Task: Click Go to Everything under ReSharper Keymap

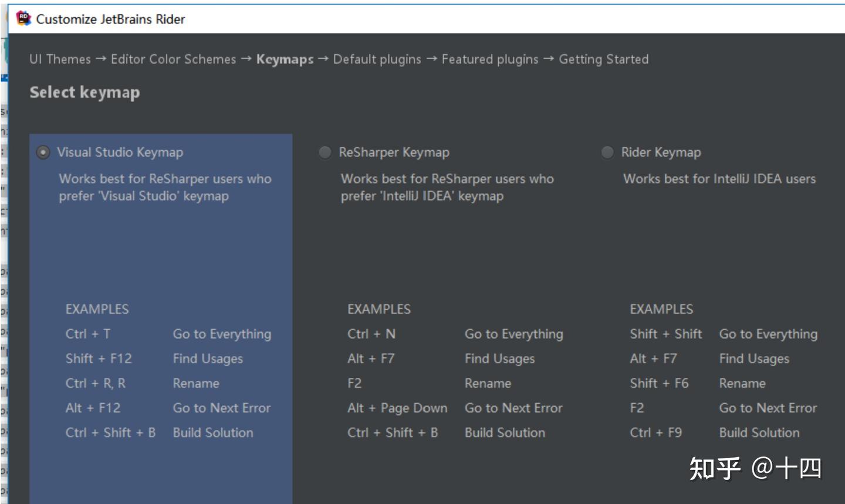Action: (x=513, y=334)
